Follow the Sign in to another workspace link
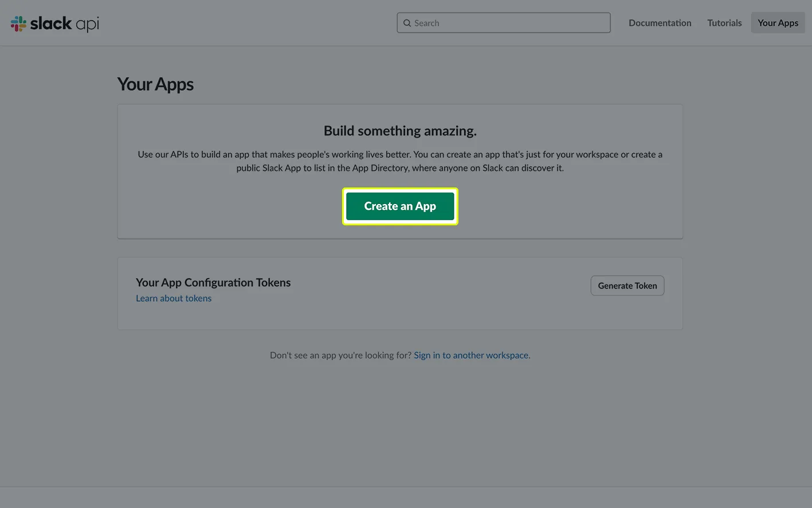 (471, 355)
